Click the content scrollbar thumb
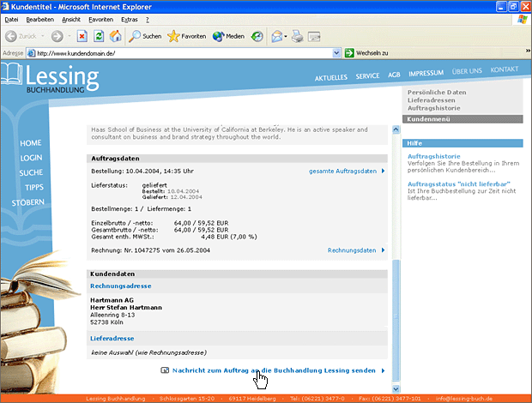The width and height of the screenshot is (532, 403). click(x=396, y=321)
